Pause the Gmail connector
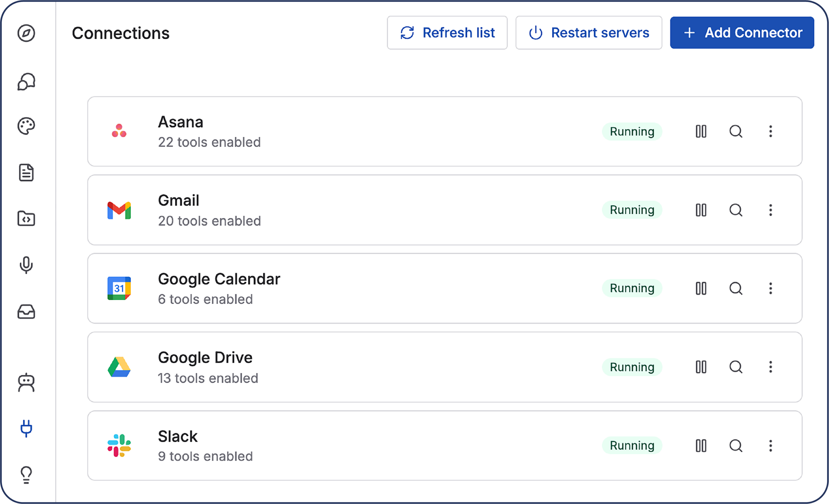The height and width of the screenshot is (504, 829). pos(701,210)
